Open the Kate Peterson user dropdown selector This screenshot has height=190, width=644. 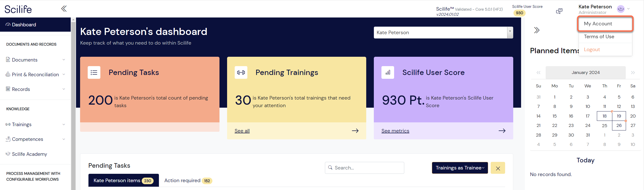pyautogui.click(x=443, y=33)
